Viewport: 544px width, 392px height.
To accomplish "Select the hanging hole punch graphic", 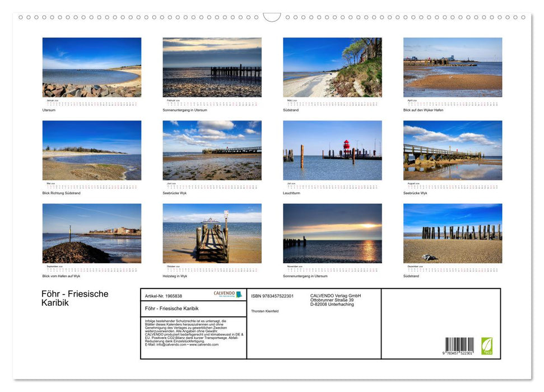I will tap(272, 16).
